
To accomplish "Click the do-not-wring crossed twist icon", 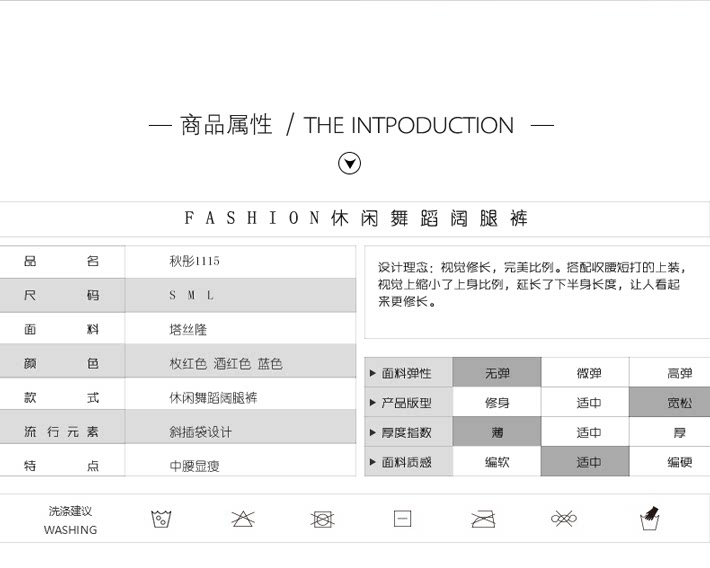I will click(x=564, y=518).
